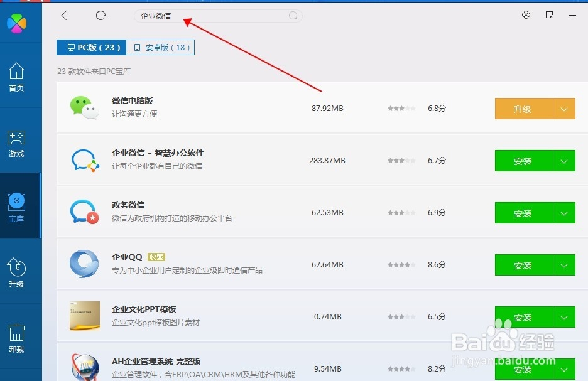Open the 企业微信 - 智慧办公软件 title

tap(158, 153)
